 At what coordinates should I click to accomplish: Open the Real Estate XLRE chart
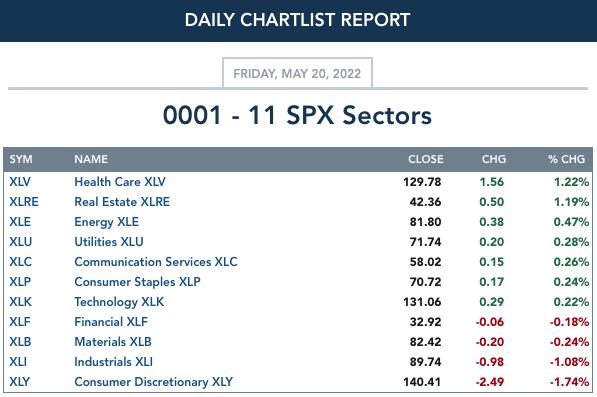(122, 202)
